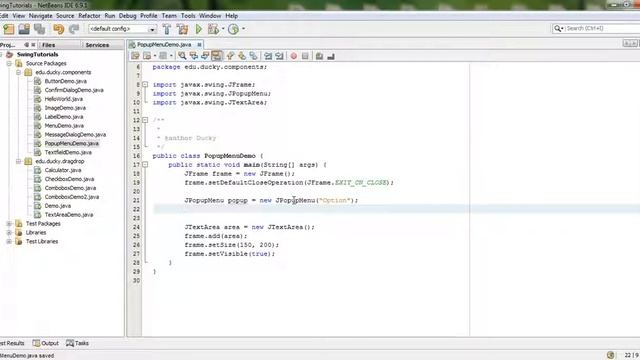Open the Profile Main Project dropdown arrow
640x360 pixels.
(243, 29)
